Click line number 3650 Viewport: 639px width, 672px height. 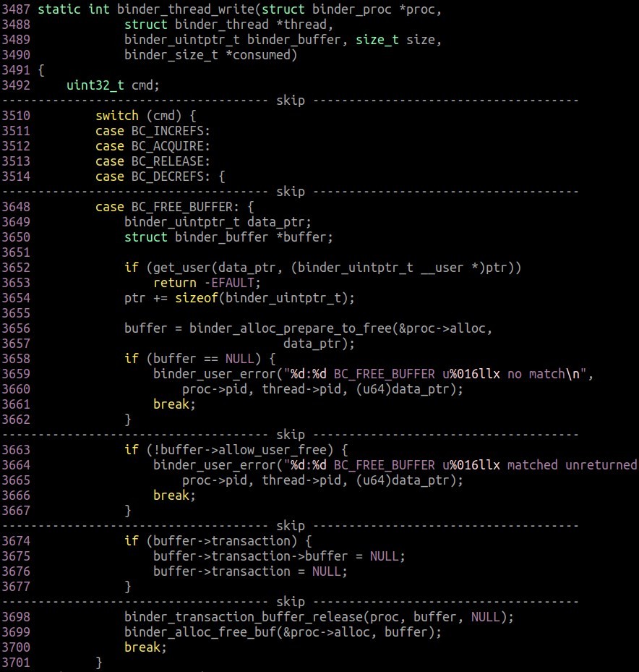pyautogui.click(x=16, y=237)
